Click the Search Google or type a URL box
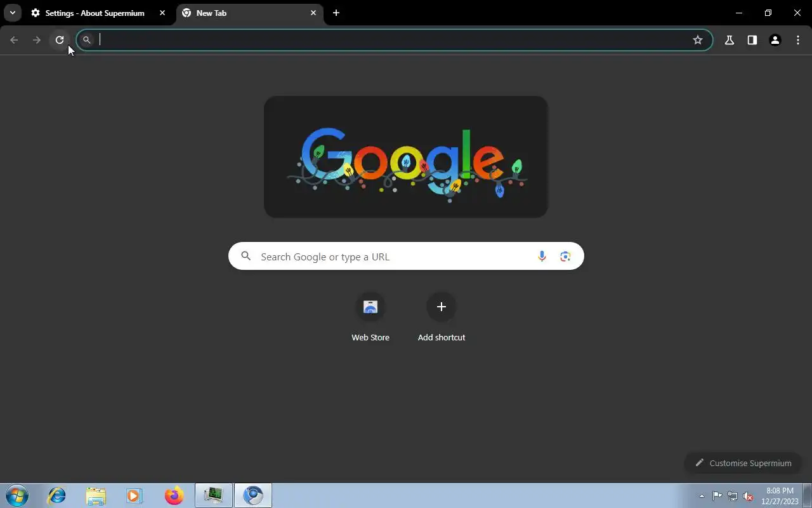 click(x=406, y=256)
